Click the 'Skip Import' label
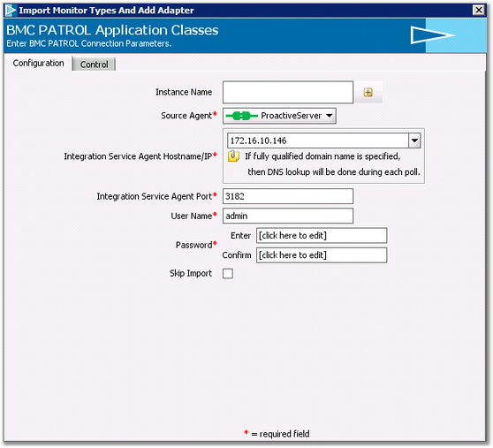Viewport: 493px width, 448px height. [x=191, y=273]
